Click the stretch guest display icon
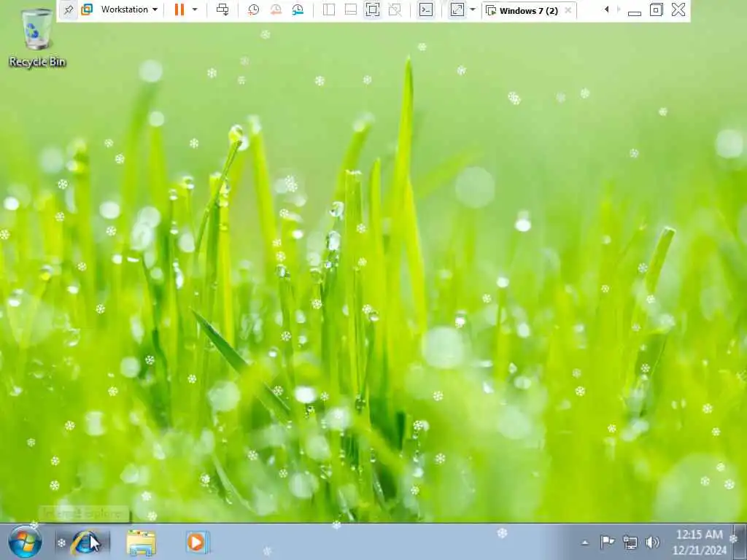The width and height of the screenshot is (747, 560). (457, 9)
